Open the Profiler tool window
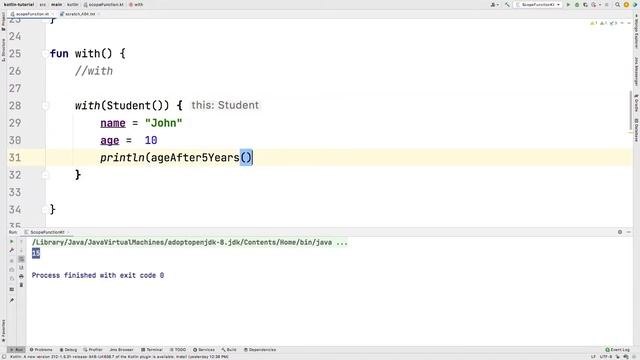 point(93,350)
